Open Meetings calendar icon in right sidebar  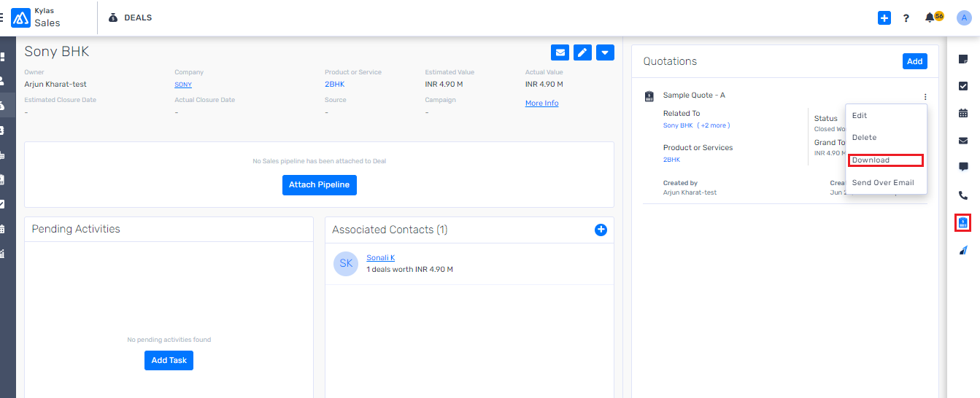tap(963, 113)
